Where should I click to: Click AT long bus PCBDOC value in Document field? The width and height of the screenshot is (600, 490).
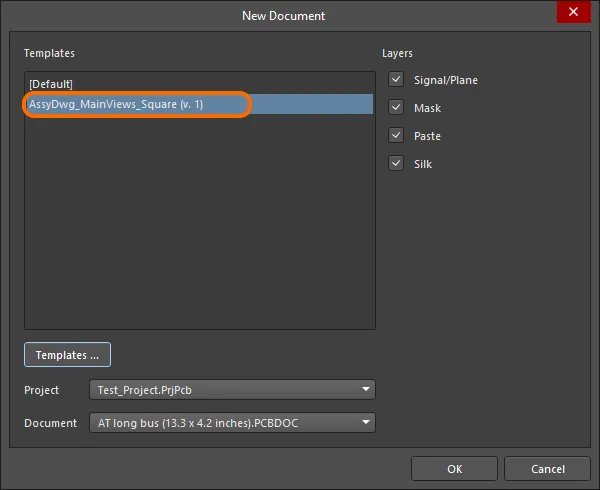pyautogui.click(x=198, y=423)
